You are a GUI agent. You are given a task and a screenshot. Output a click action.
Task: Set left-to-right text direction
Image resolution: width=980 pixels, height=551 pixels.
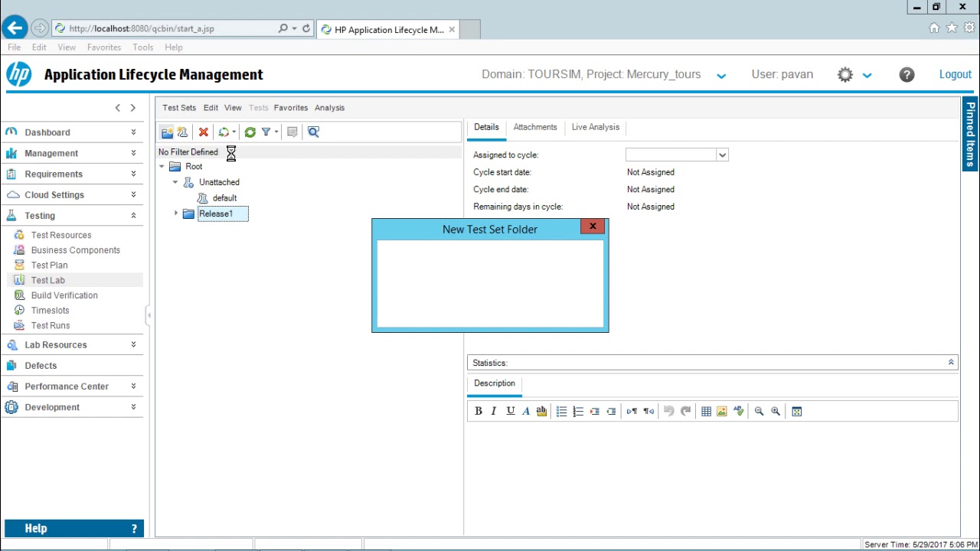pyautogui.click(x=632, y=412)
